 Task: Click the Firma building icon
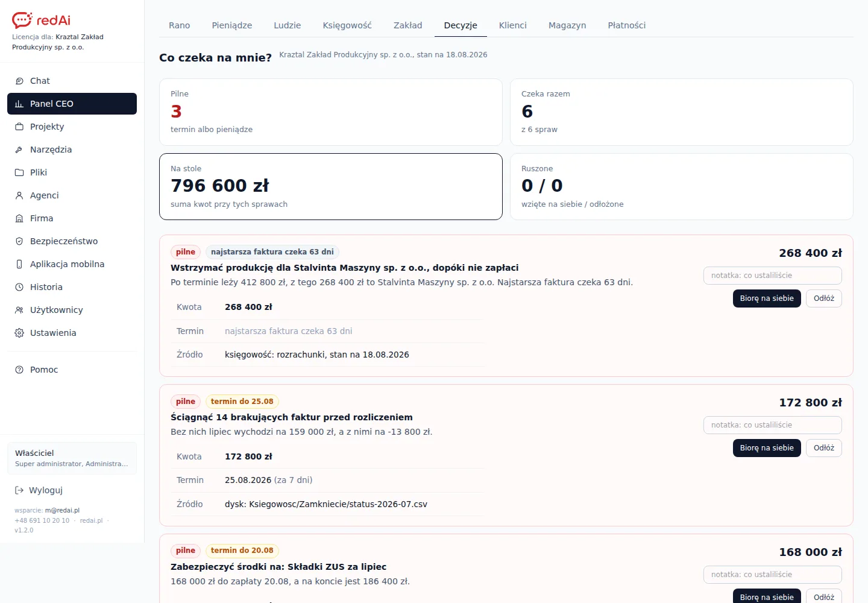19,218
